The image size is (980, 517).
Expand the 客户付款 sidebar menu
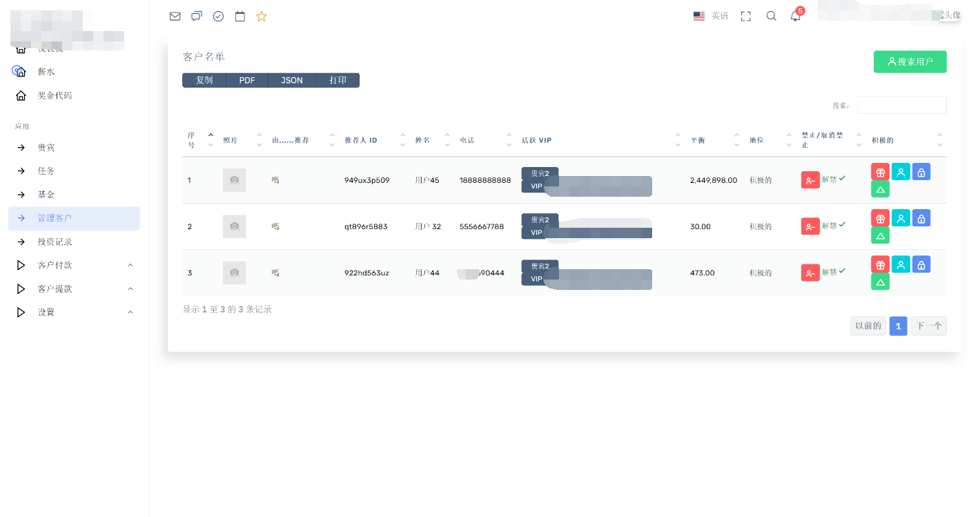[75, 265]
